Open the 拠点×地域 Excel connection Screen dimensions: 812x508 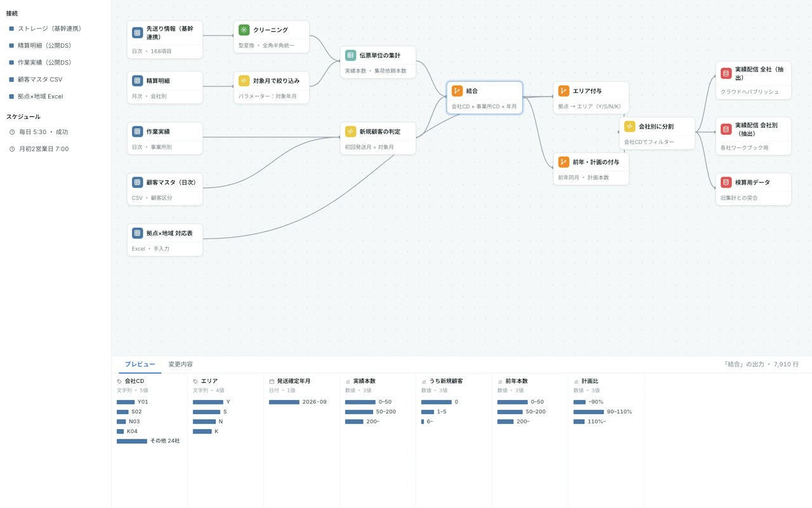click(x=55, y=97)
